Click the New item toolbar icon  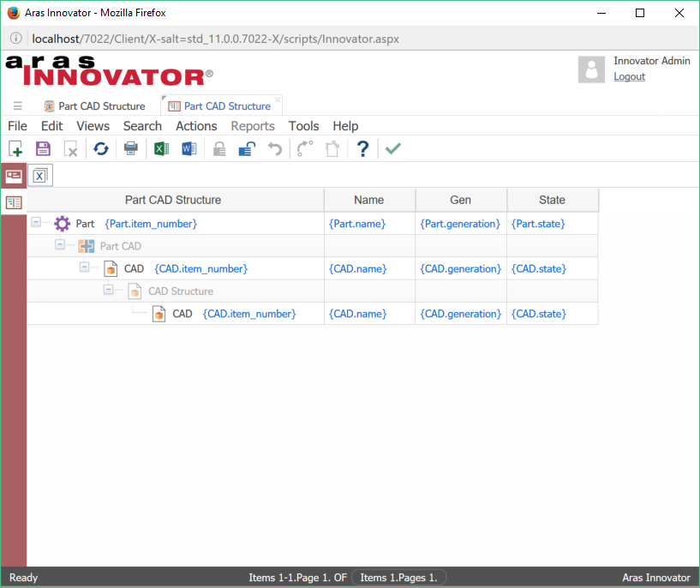tap(15, 149)
